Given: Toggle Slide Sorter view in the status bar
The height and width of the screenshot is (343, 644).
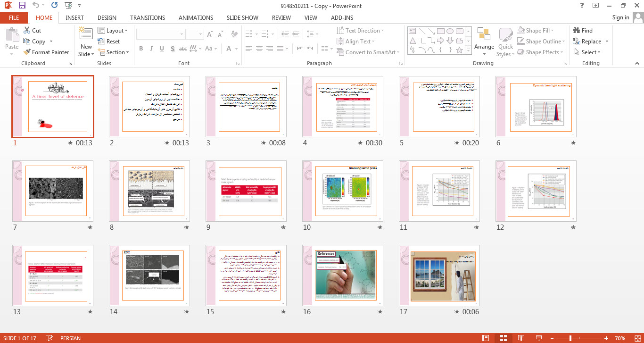Looking at the screenshot, I should tap(503, 338).
